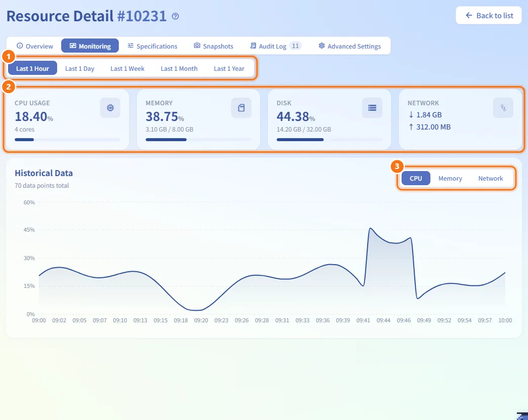The width and height of the screenshot is (528, 420).
Task: Click the back arrow icon in Back to list
Action: coord(469,15)
